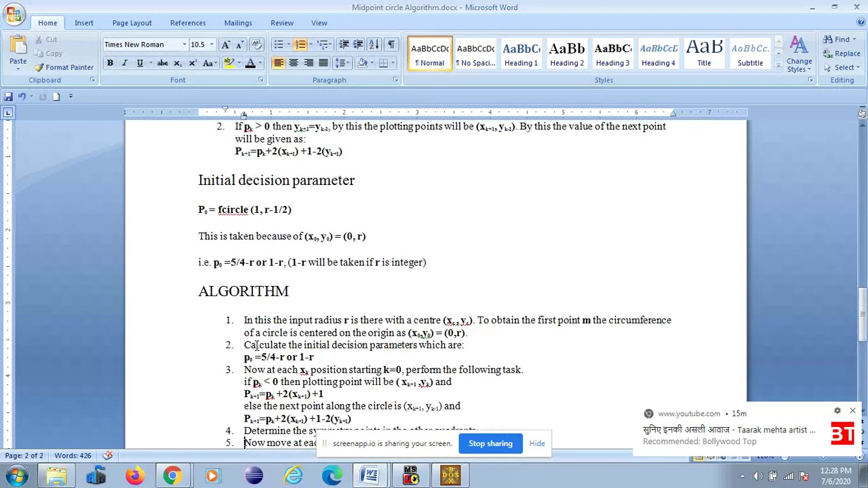The width and height of the screenshot is (868, 488).
Task: Toggle Show/Hide paragraph marks
Action: pos(391,45)
